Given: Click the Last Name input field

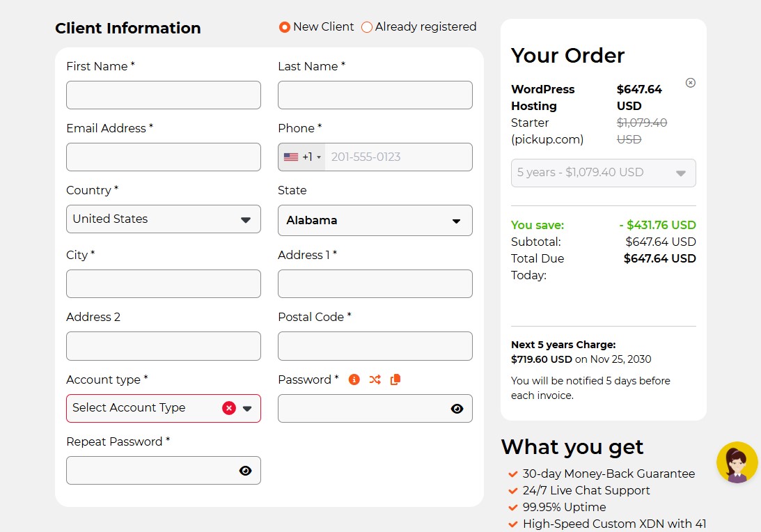Looking at the screenshot, I should coord(375,95).
